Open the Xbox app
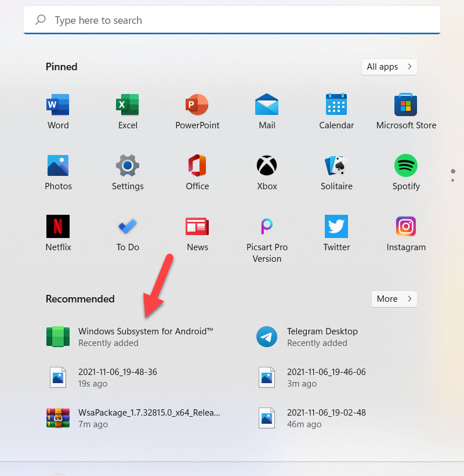The width and height of the screenshot is (464, 476). click(x=267, y=171)
